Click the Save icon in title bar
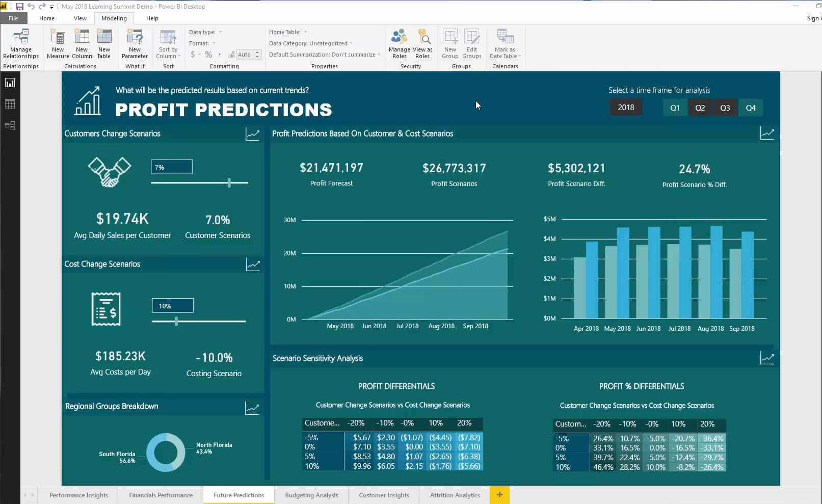The width and height of the screenshot is (822, 504). (19, 7)
